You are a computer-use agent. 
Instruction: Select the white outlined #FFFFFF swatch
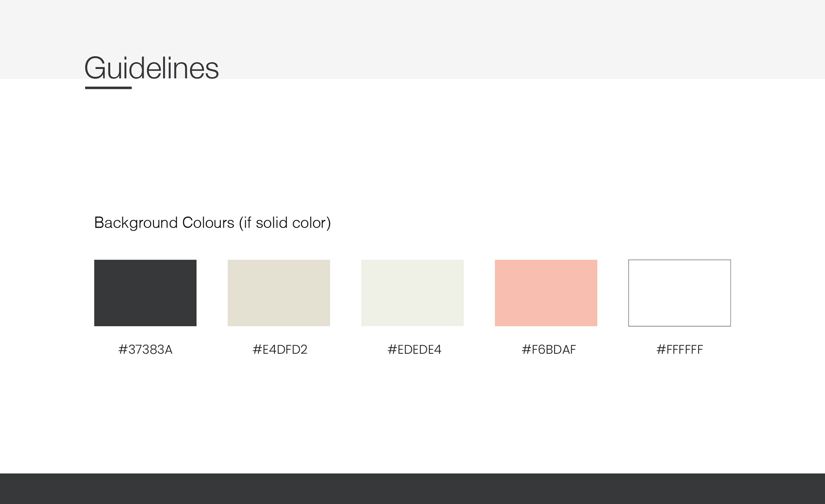pyautogui.click(x=679, y=293)
